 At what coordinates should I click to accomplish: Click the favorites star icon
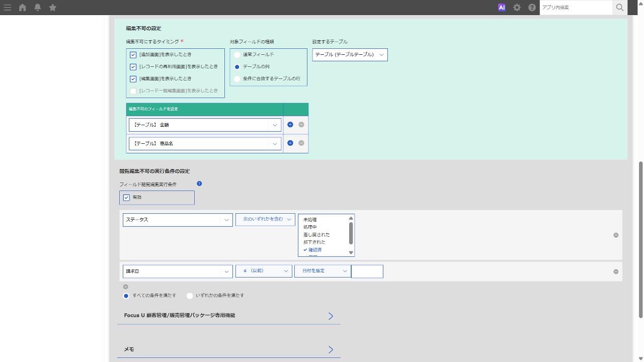click(x=53, y=8)
